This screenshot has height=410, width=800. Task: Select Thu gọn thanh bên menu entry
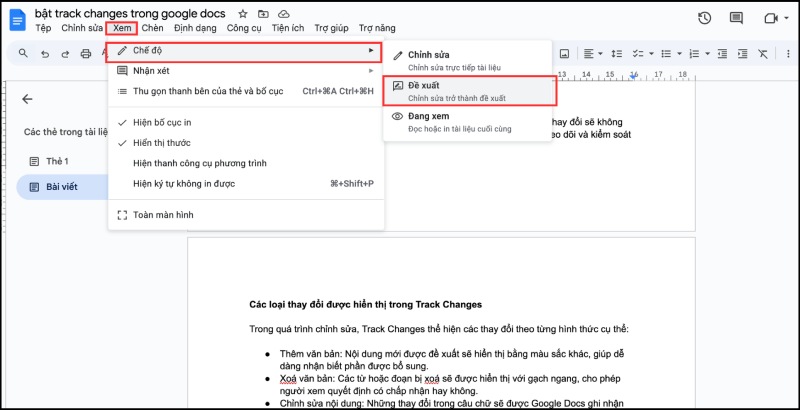[x=245, y=91]
